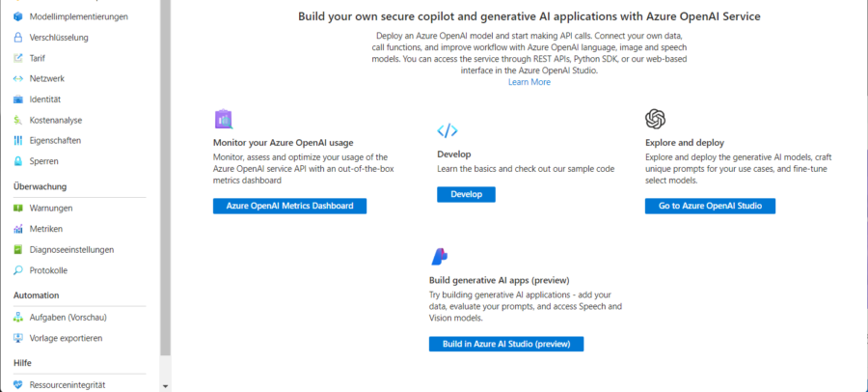Viewport: 868px width, 392px height.
Task: Select Vorlage exportieren menu item
Action: [x=66, y=338]
